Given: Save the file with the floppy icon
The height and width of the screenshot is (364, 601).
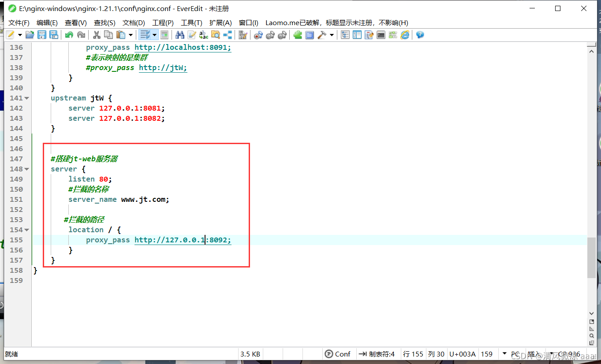Looking at the screenshot, I should [42, 35].
